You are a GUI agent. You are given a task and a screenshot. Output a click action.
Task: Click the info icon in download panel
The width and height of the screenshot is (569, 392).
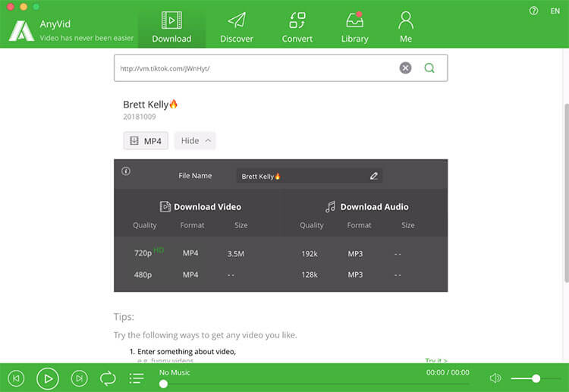click(126, 171)
